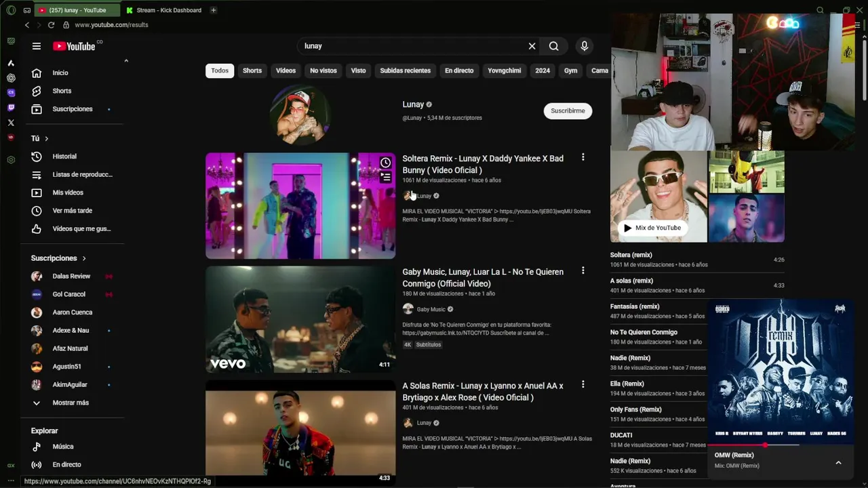The height and width of the screenshot is (488, 868).
Task: Open the Gaby Music channel link
Action: [431, 309]
